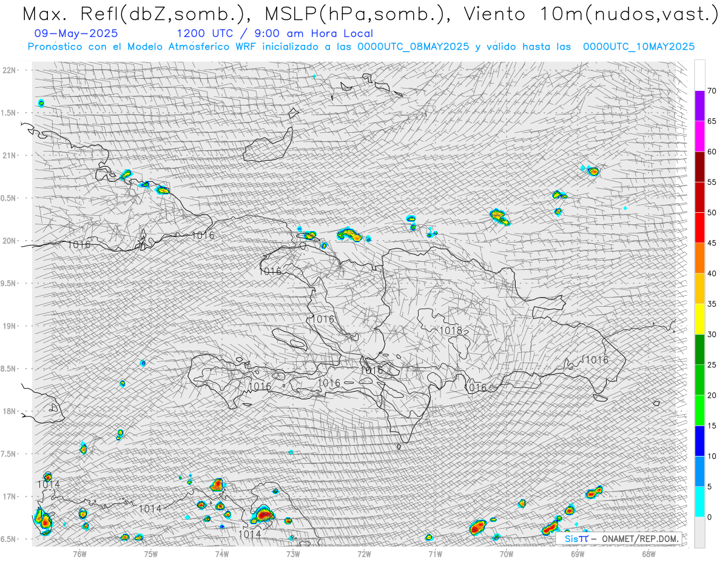Screen dimensions: 728x562
Task: Select the '19N' latitude axis label
Action: click(x=8, y=326)
